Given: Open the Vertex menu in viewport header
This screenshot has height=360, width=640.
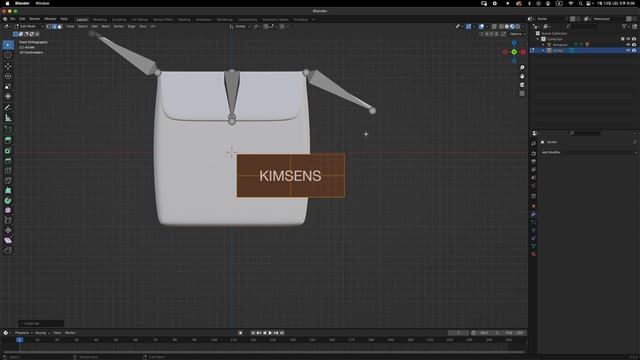Looking at the screenshot, I should click(x=119, y=27).
